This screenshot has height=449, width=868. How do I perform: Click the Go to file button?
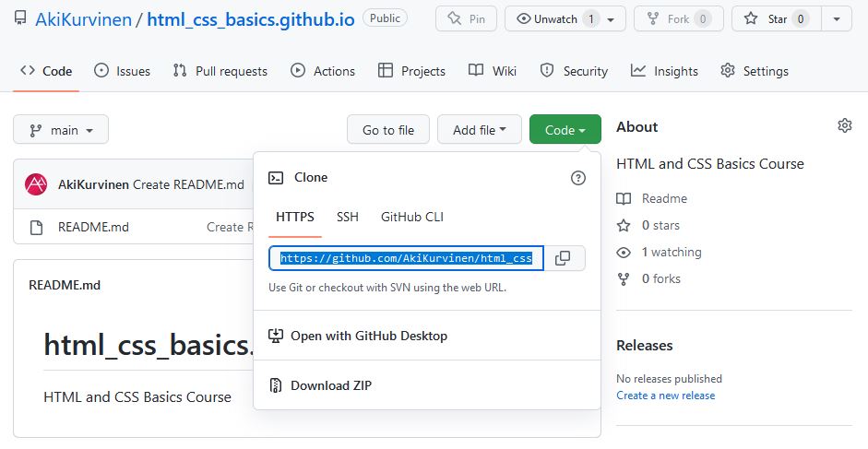coord(388,130)
